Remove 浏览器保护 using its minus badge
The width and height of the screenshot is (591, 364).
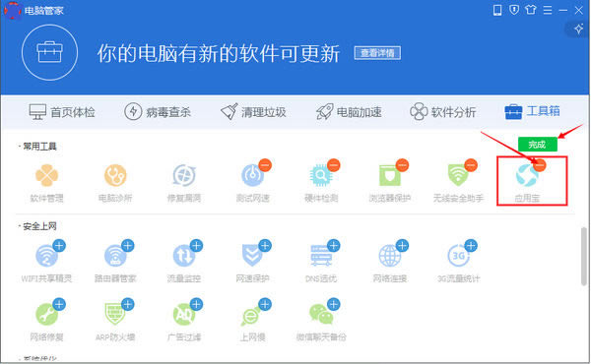click(x=402, y=165)
